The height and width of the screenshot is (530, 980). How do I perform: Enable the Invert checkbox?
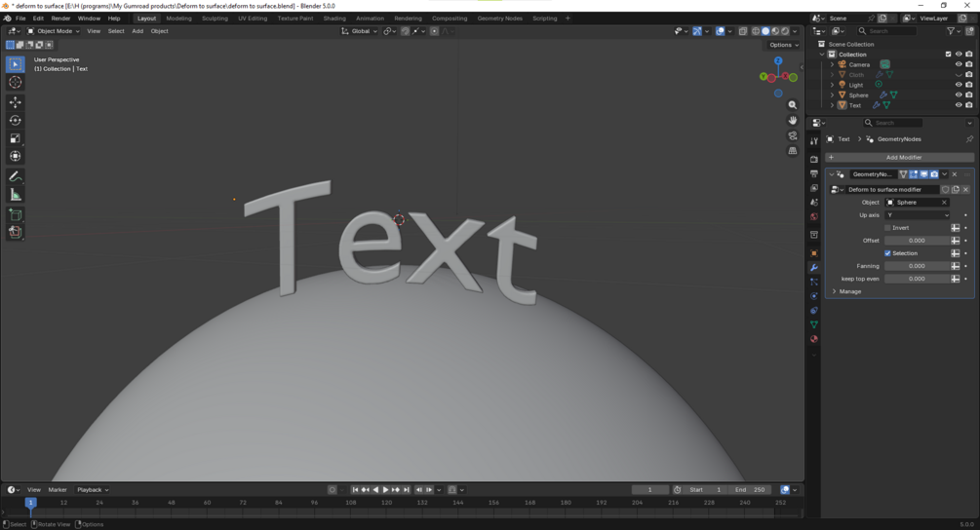887,228
